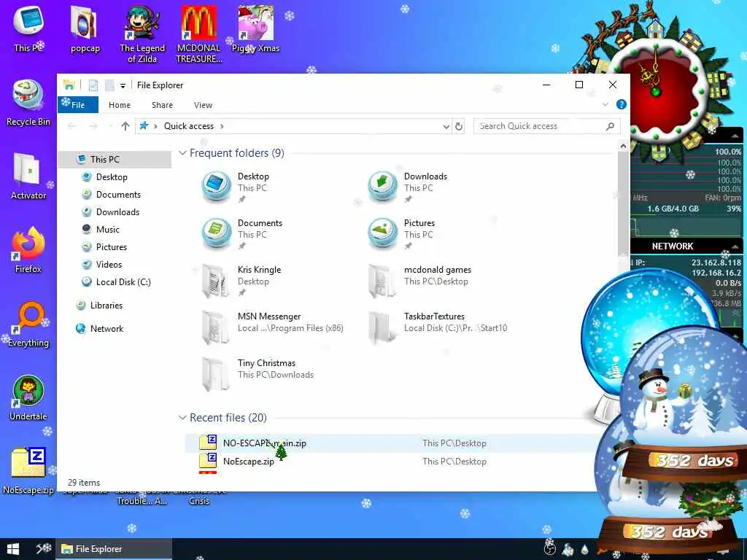Click the chevron after Quick access

tap(222, 126)
